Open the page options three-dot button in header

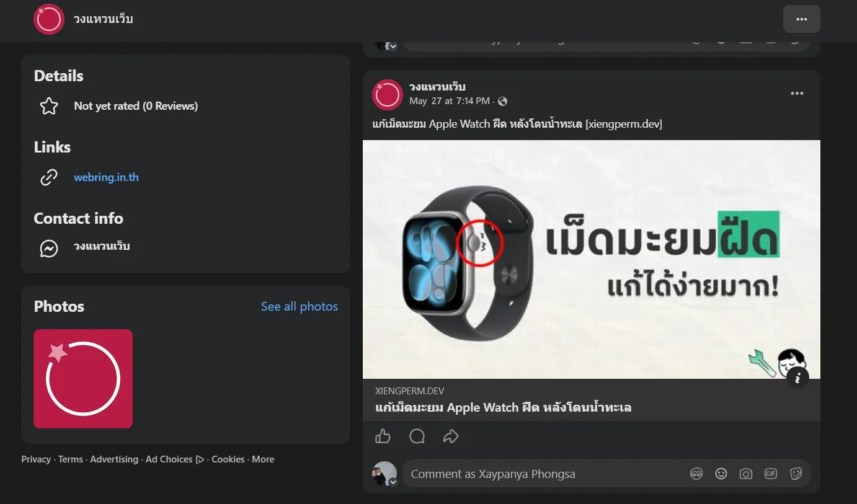point(801,19)
